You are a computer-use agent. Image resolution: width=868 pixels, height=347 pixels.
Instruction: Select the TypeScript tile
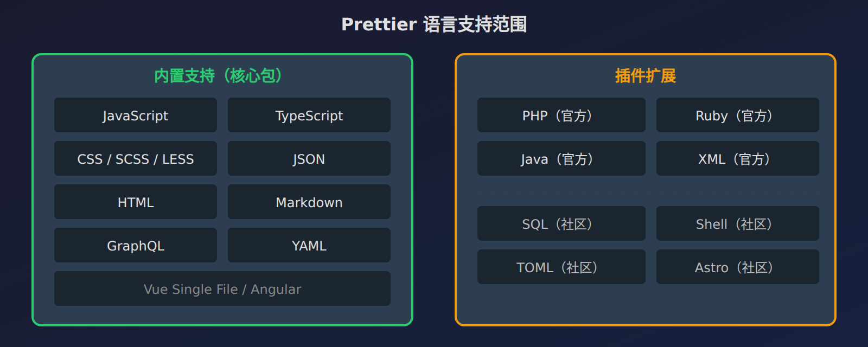pyautogui.click(x=309, y=115)
